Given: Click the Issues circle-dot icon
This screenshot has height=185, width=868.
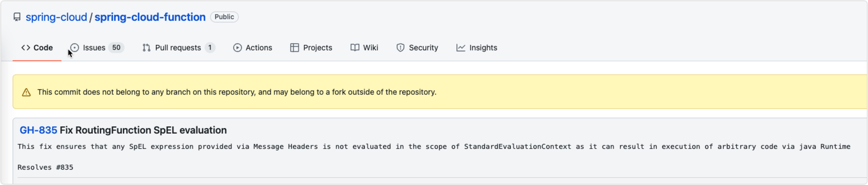Looking at the screenshot, I should 74,48.
